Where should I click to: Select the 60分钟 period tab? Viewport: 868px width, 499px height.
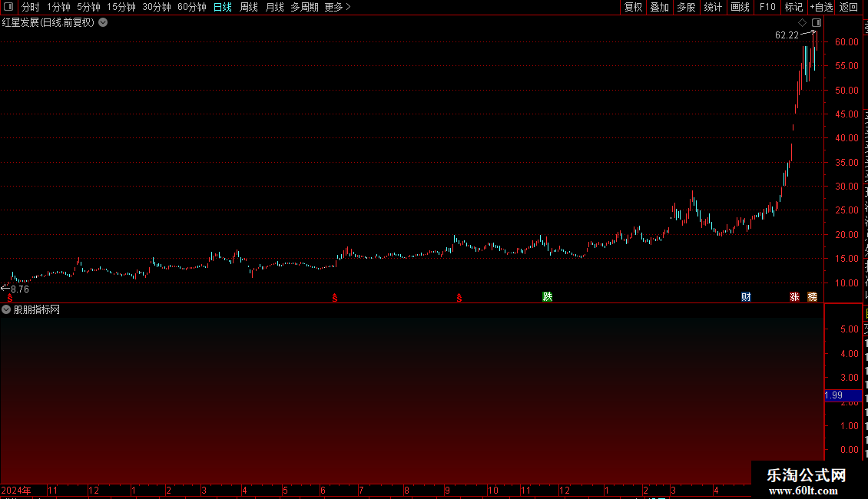[191, 7]
